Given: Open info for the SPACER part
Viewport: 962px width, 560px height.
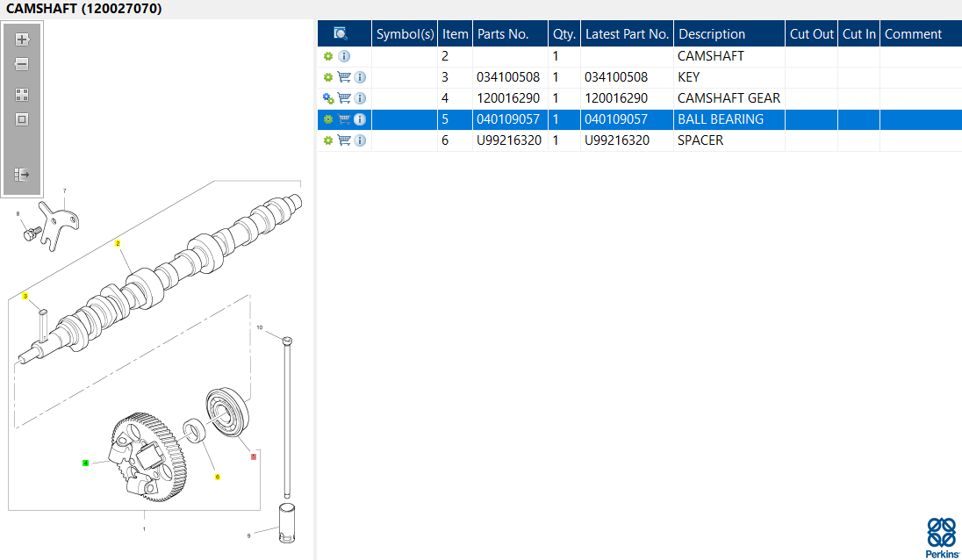Looking at the screenshot, I should click(360, 140).
